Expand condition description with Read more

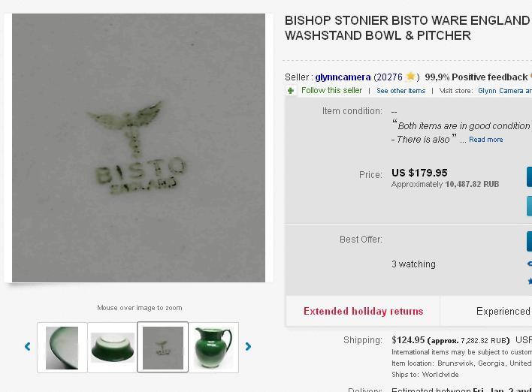(x=486, y=140)
